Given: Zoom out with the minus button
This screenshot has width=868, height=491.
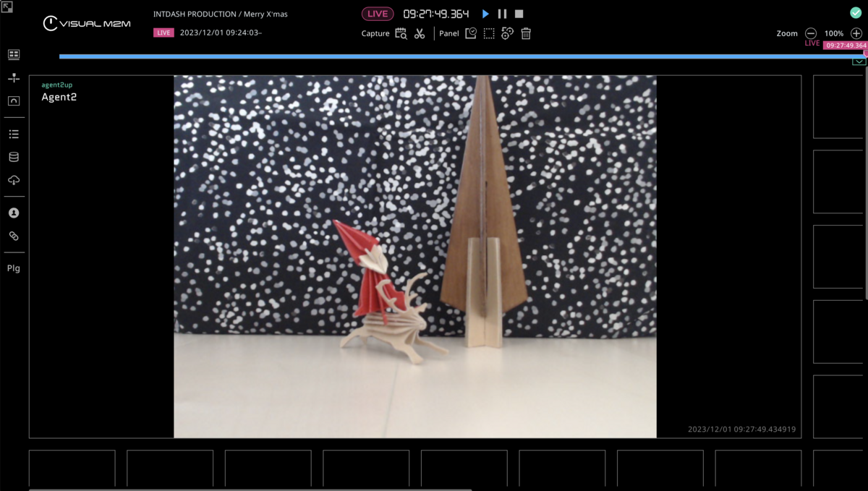Looking at the screenshot, I should point(811,33).
